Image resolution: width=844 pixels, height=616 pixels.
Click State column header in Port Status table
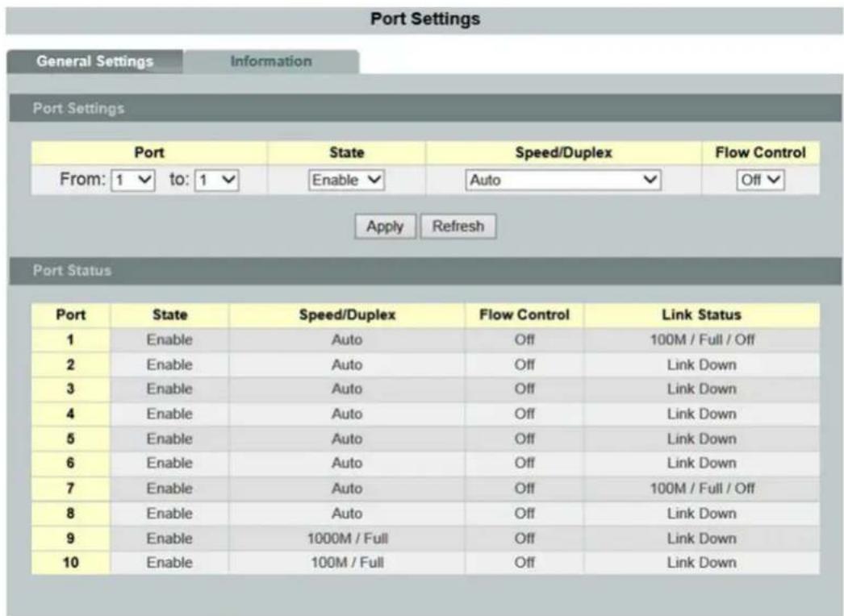click(x=169, y=315)
